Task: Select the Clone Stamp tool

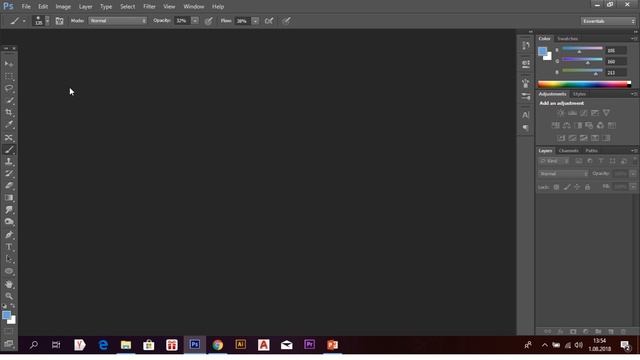Action: tap(9, 162)
